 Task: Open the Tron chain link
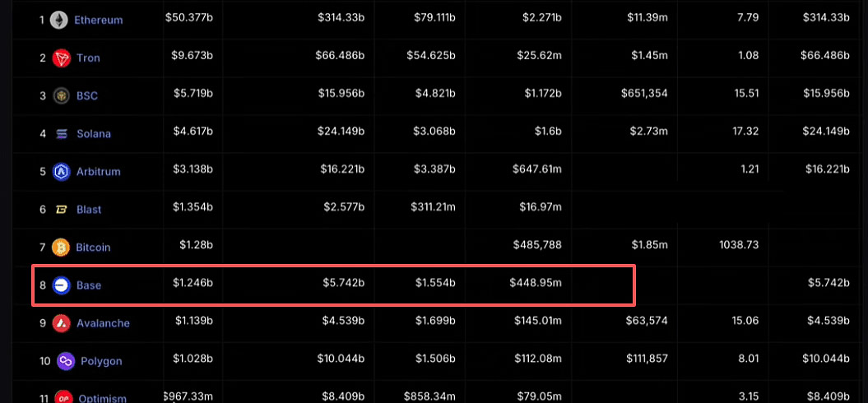(x=89, y=58)
